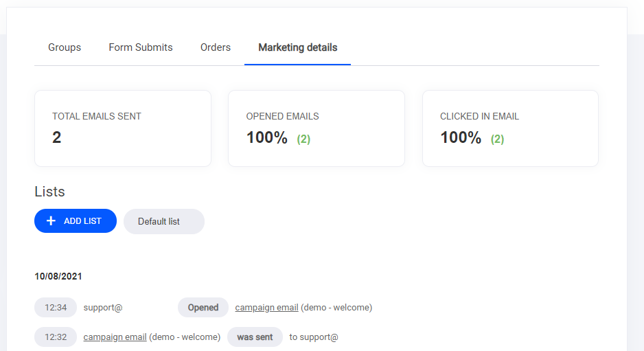Open campaign email link in Opened row
The width and height of the screenshot is (644, 351).
tap(266, 308)
